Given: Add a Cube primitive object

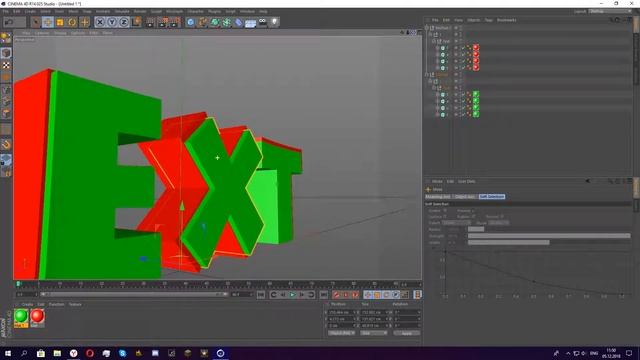Looking at the screenshot, I should click(190, 22).
